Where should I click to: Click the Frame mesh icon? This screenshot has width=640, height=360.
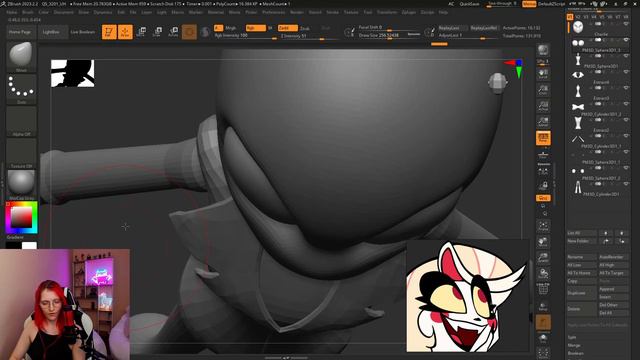pyautogui.click(x=543, y=226)
